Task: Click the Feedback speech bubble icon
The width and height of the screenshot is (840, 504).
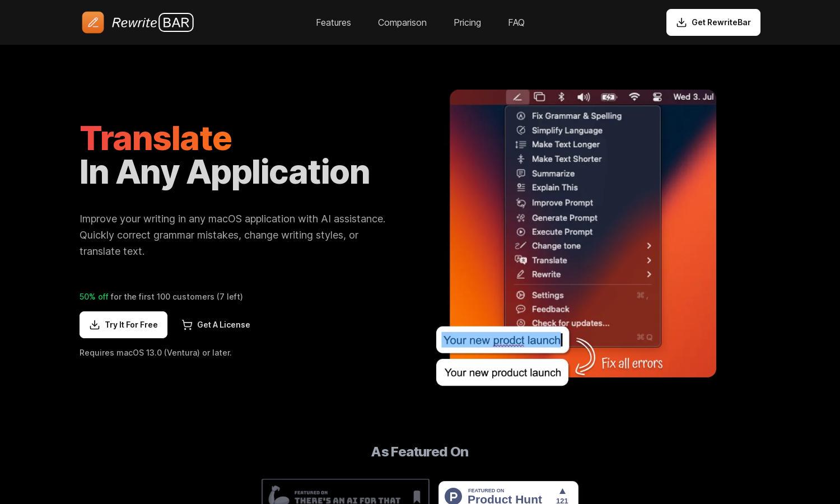Action: [521, 309]
